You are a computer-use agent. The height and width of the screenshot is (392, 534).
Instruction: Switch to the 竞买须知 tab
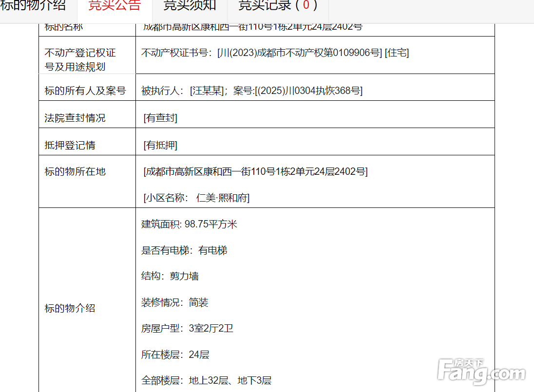pos(190,6)
